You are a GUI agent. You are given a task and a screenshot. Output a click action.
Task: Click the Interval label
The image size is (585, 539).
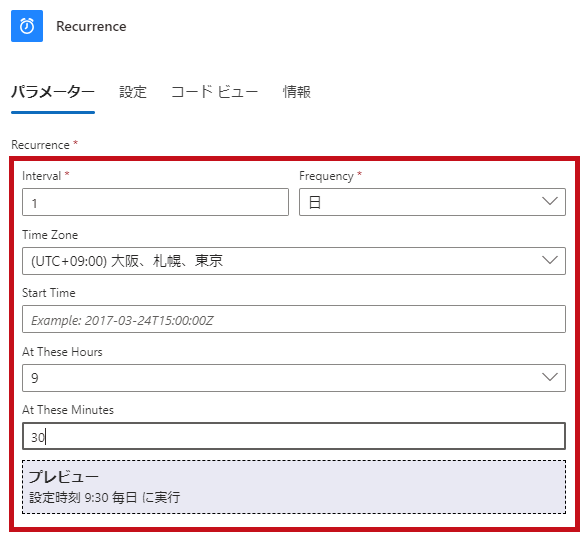41,176
